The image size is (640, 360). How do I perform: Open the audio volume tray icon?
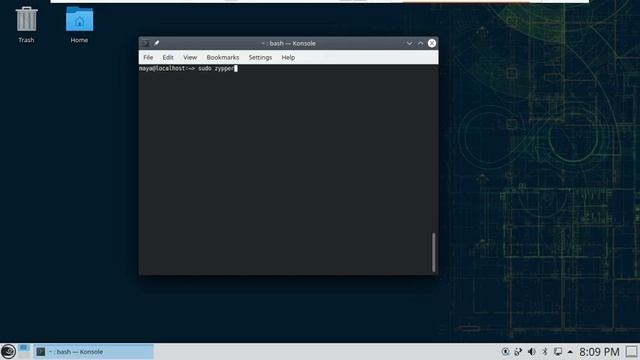click(x=531, y=351)
